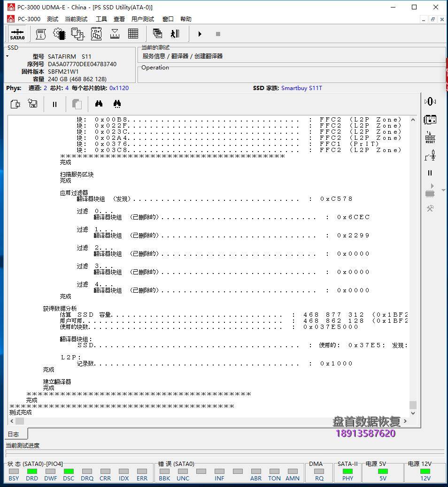Open the 当前测试 menu

pyautogui.click(x=76, y=19)
